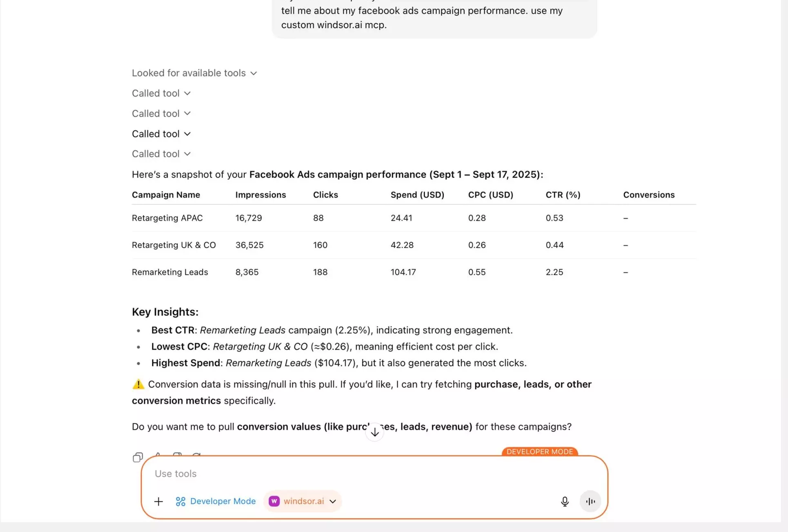788x532 pixels.
Task: Click the user's Facebook ads message bubble
Action: [x=434, y=18]
